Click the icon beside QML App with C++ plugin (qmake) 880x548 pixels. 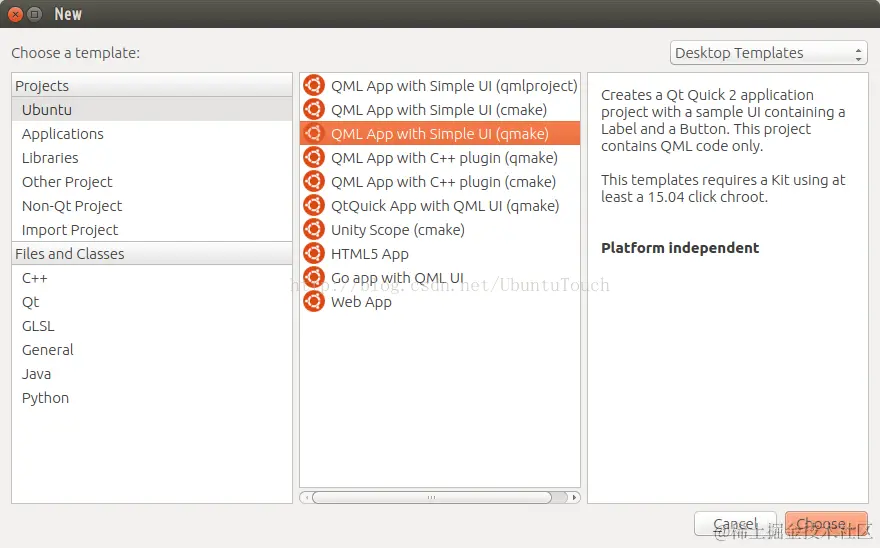314,157
